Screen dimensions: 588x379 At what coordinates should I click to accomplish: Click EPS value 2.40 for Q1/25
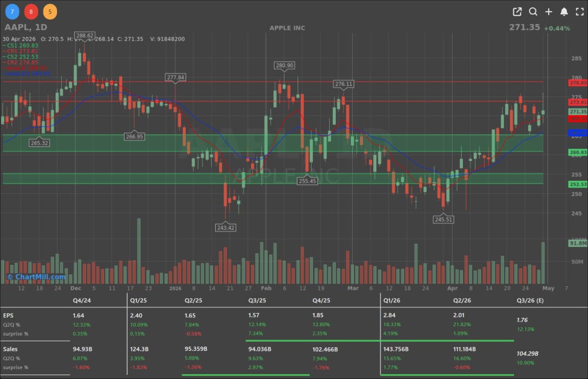click(136, 316)
